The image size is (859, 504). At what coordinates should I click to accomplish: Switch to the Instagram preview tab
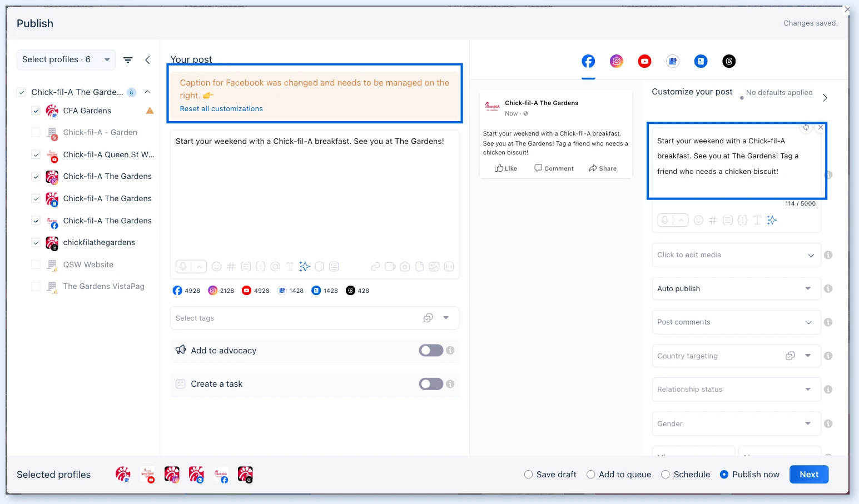click(x=616, y=61)
